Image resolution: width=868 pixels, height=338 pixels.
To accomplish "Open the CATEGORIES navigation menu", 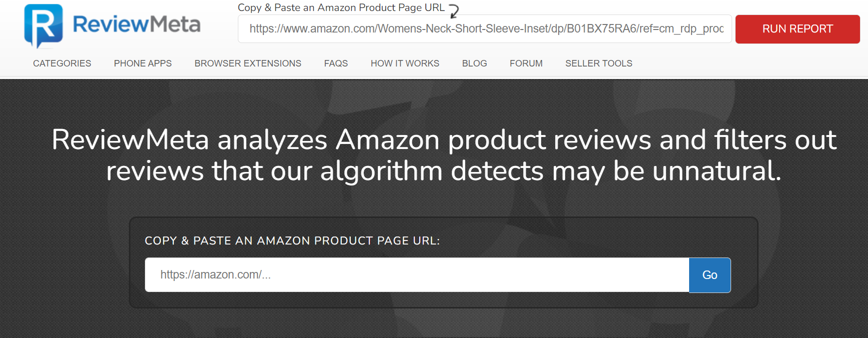I will click(61, 63).
